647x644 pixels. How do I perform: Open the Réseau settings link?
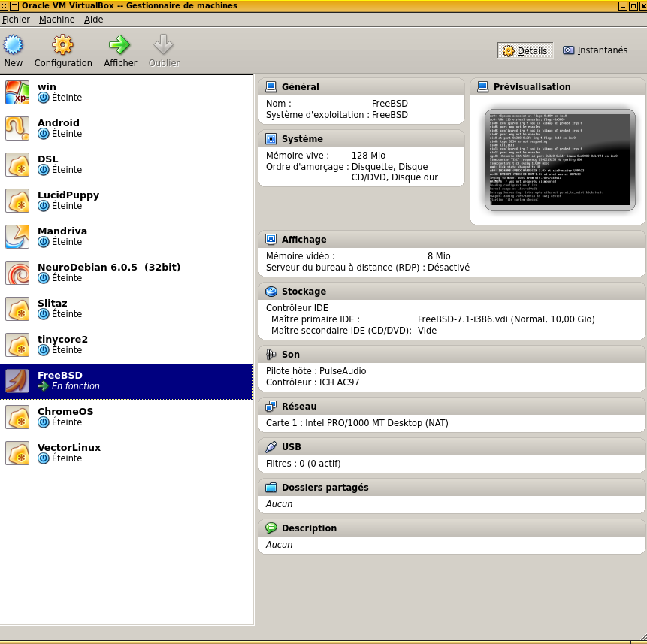pyautogui.click(x=299, y=407)
